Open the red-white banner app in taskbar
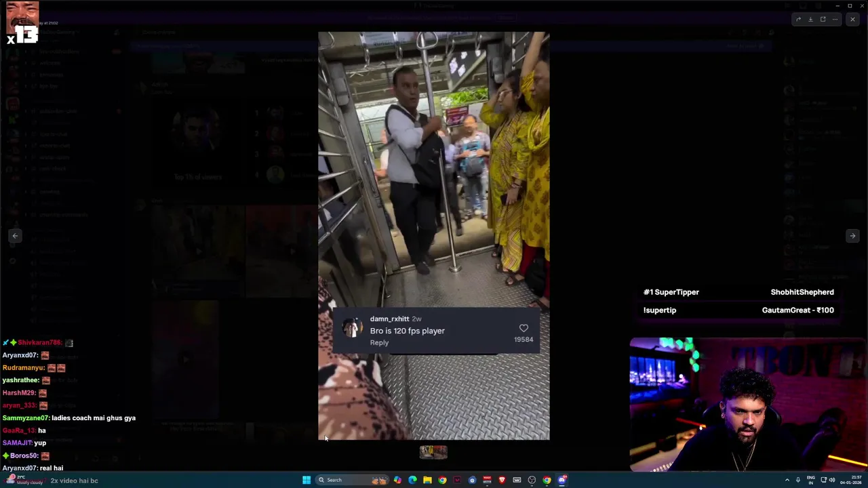The width and height of the screenshot is (868, 488). point(487,480)
